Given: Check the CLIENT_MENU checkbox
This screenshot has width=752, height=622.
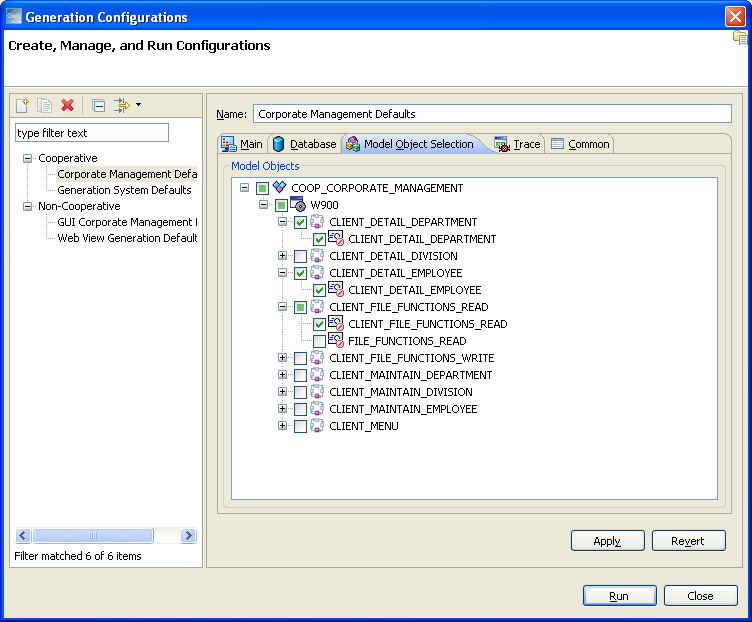Looking at the screenshot, I should pos(301,426).
